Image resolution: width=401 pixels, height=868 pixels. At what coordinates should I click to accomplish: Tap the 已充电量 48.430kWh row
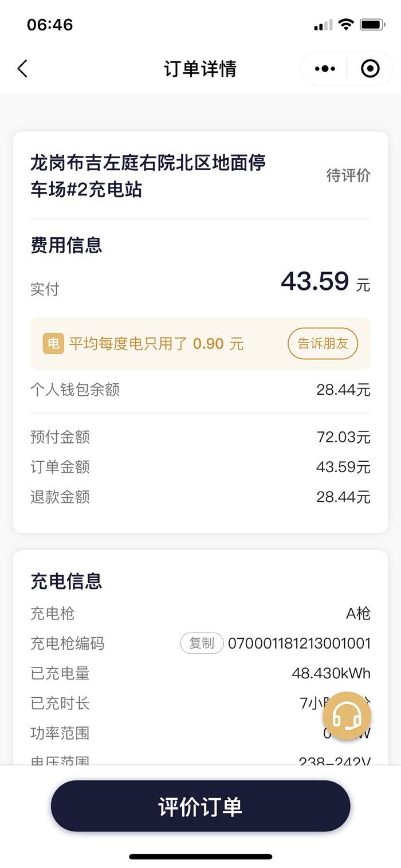pyautogui.click(x=200, y=673)
